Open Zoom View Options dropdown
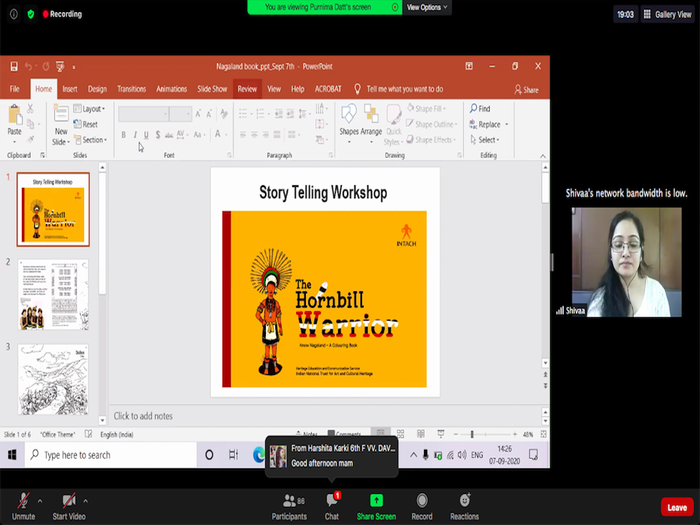The image size is (700, 525). point(427,7)
